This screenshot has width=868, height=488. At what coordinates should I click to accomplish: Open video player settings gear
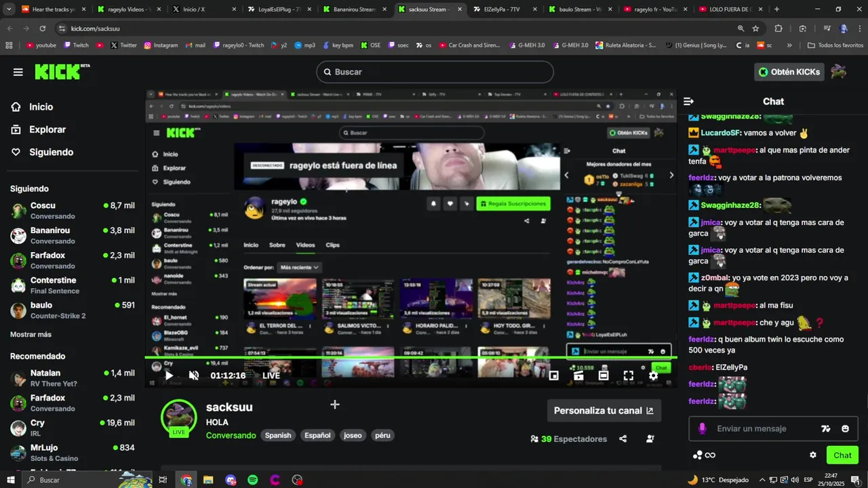[653, 375]
